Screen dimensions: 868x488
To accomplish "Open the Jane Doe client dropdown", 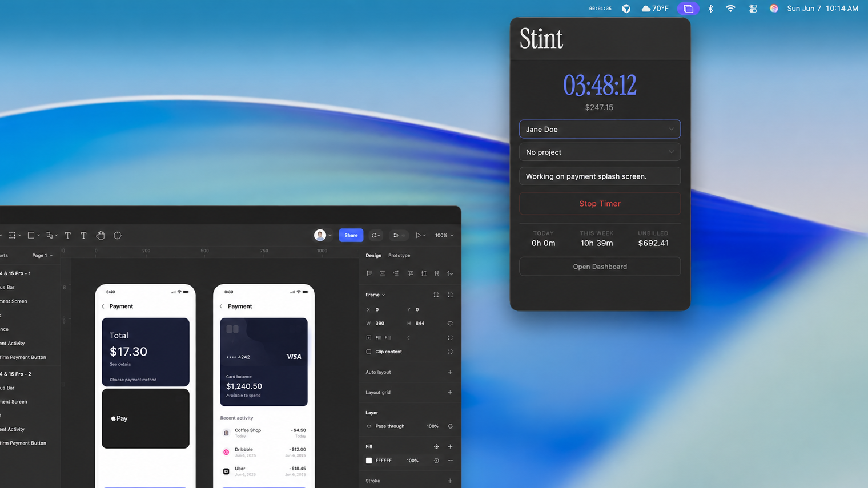I will pyautogui.click(x=600, y=129).
